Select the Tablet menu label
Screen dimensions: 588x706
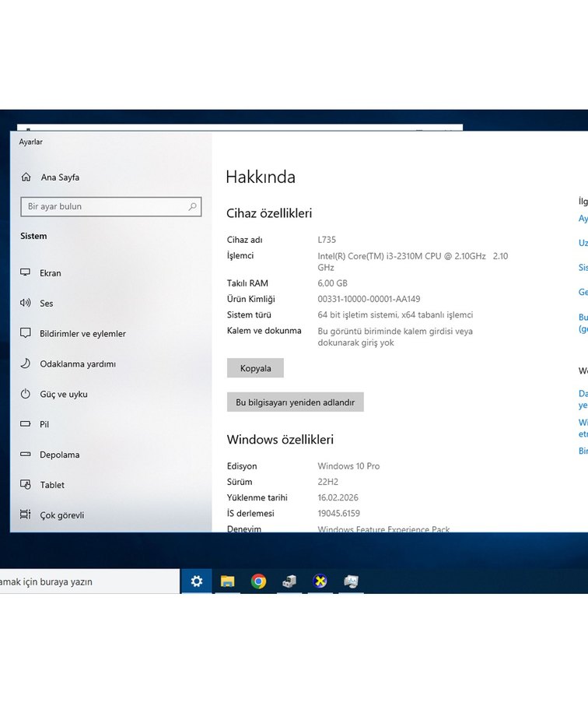(x=52, y=485)
